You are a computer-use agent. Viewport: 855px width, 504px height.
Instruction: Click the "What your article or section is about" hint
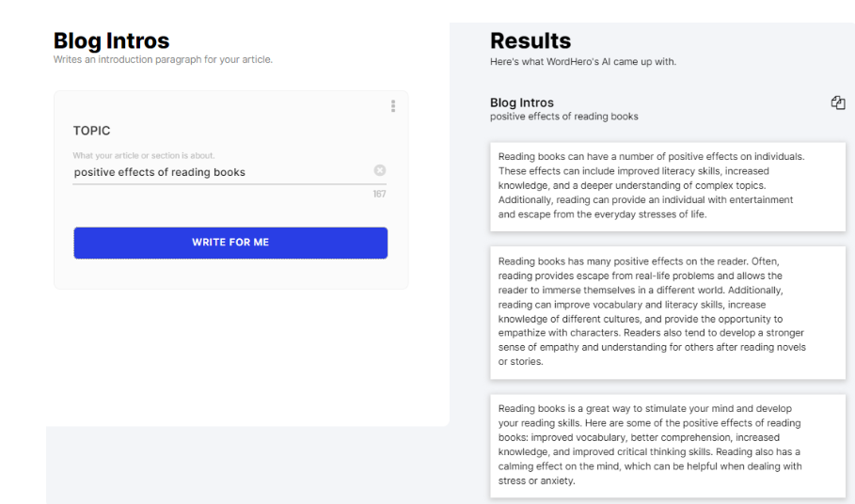click(144, 155)
